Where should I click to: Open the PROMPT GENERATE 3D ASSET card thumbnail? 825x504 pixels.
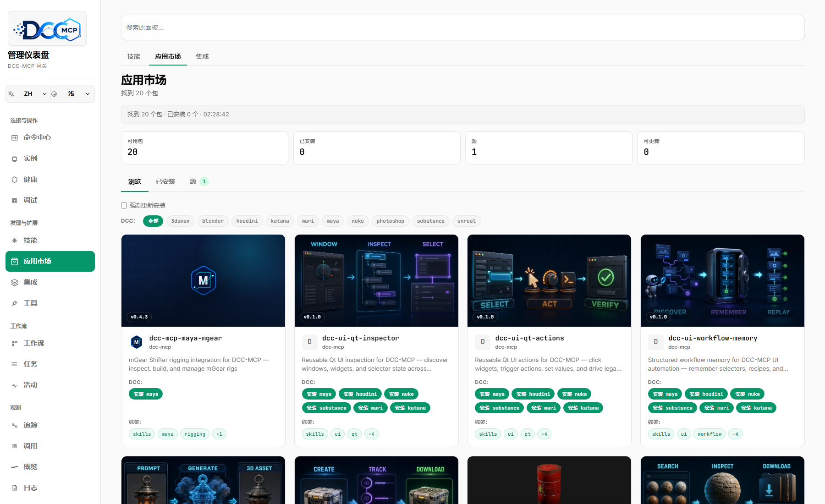point(203,480)
